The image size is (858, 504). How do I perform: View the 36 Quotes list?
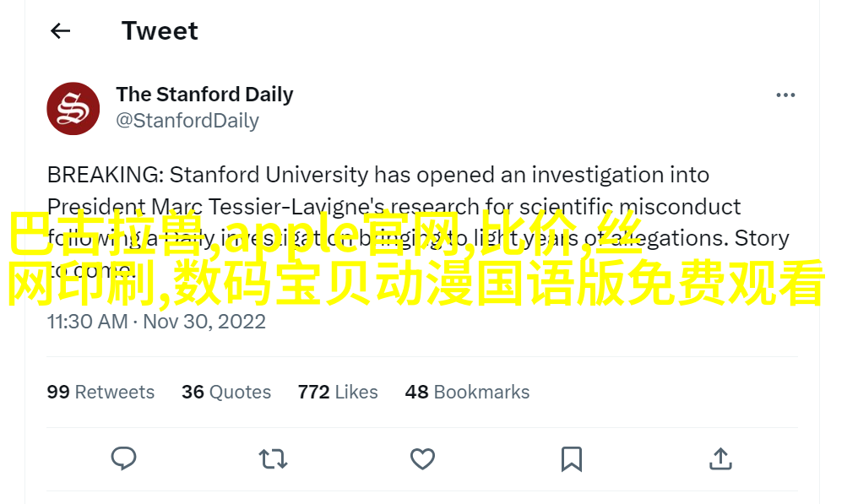coord(226,392)
